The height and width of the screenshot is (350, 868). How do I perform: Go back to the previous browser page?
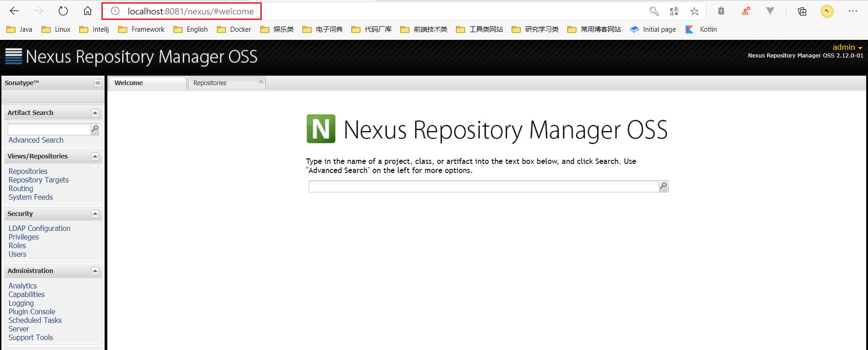click(x=14, y=11)
